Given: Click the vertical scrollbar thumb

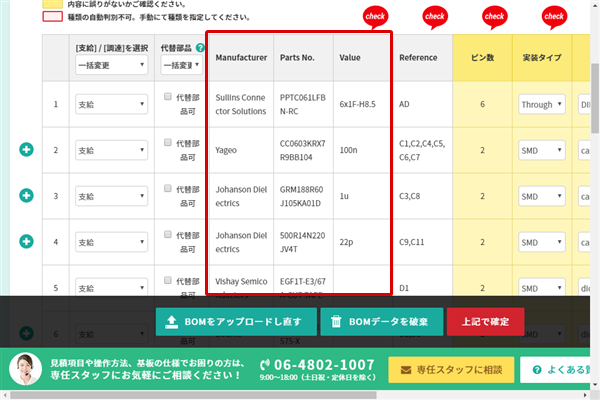Looking at the screenshot, I should click(595, 98).
